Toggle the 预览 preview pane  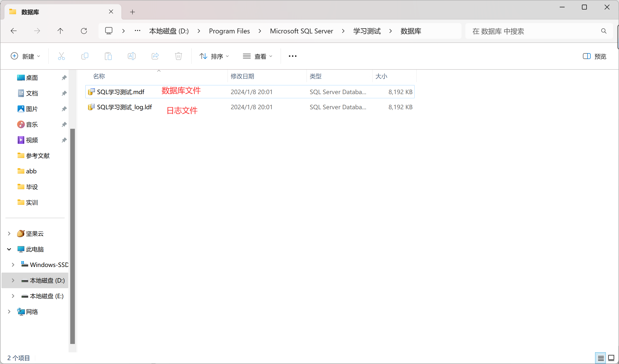click(x=594, y=56)
